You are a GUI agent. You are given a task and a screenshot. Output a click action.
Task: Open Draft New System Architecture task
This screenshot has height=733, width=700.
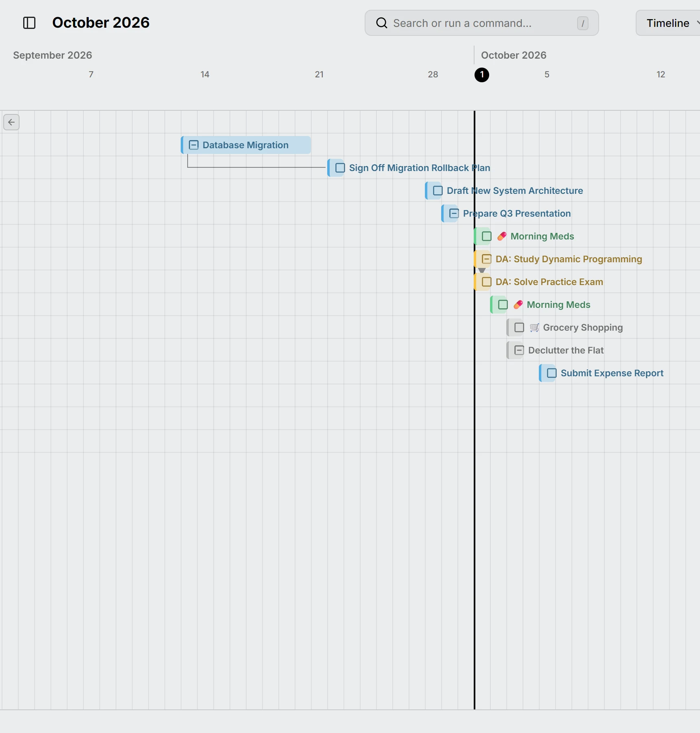515,191
